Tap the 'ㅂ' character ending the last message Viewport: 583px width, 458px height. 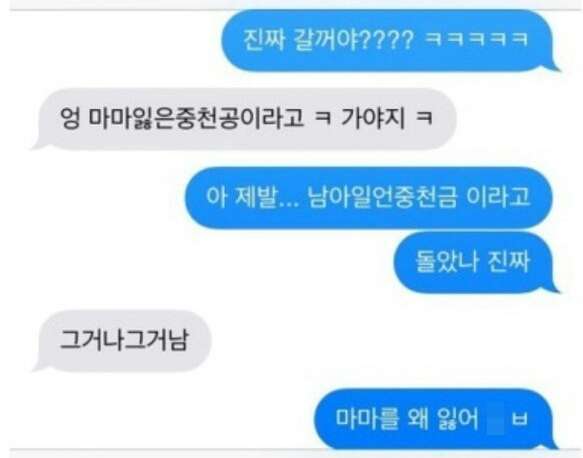(x=520, y=419)
